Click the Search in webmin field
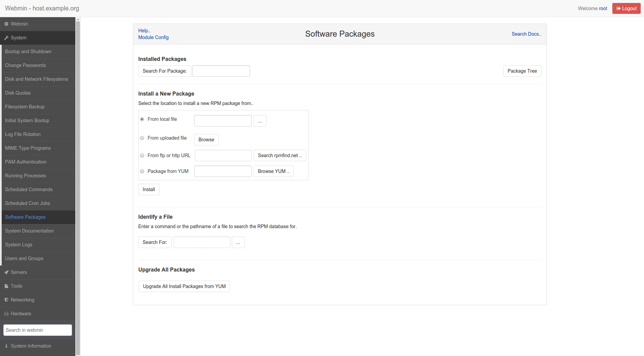 [x=38, y=330]
